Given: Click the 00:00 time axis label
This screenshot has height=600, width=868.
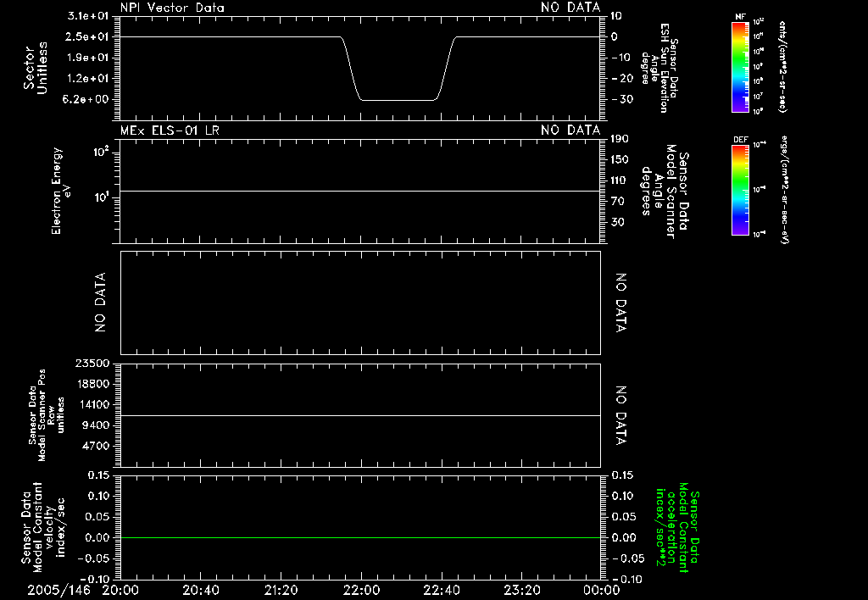Looking at the screenshot, I should (x=602, y=590).
